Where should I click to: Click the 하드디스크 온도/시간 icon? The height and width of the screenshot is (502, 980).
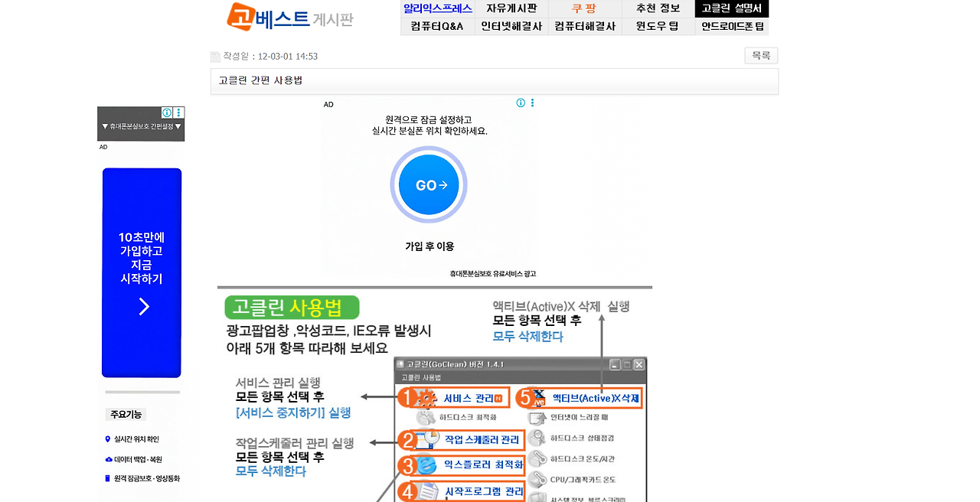(539, 458)
